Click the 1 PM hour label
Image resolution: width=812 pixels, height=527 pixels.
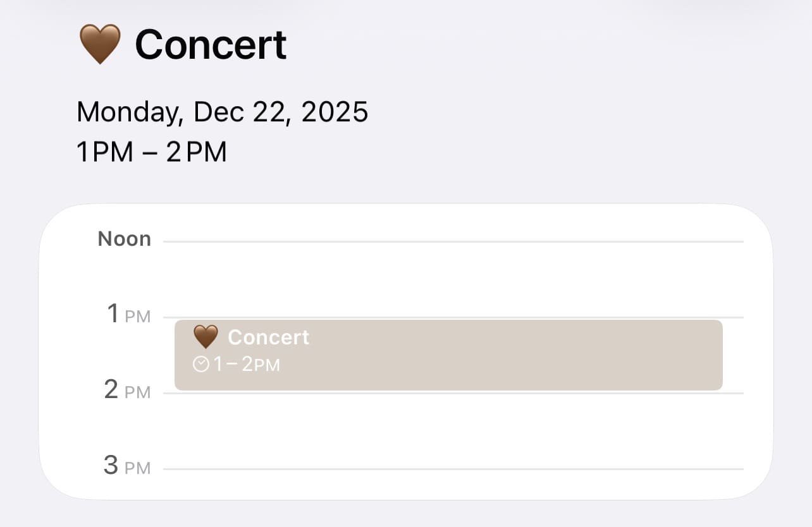coord(128,314)
